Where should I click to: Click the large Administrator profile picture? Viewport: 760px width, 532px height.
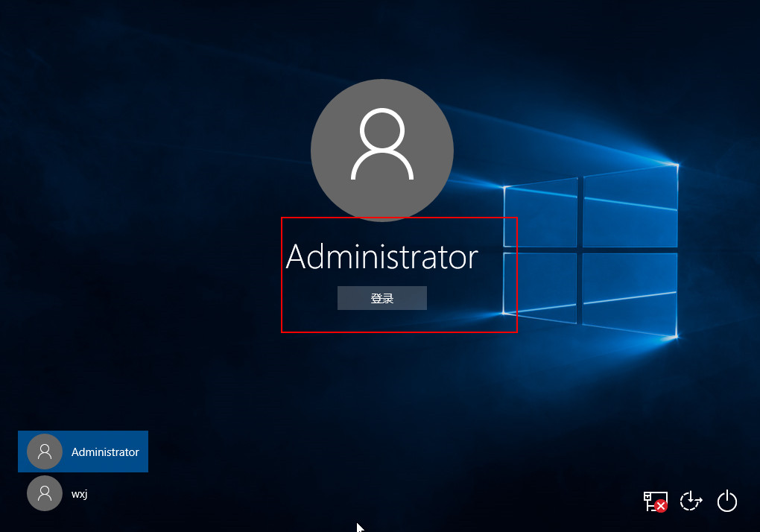pyautogui.click(x=382, y=151)
